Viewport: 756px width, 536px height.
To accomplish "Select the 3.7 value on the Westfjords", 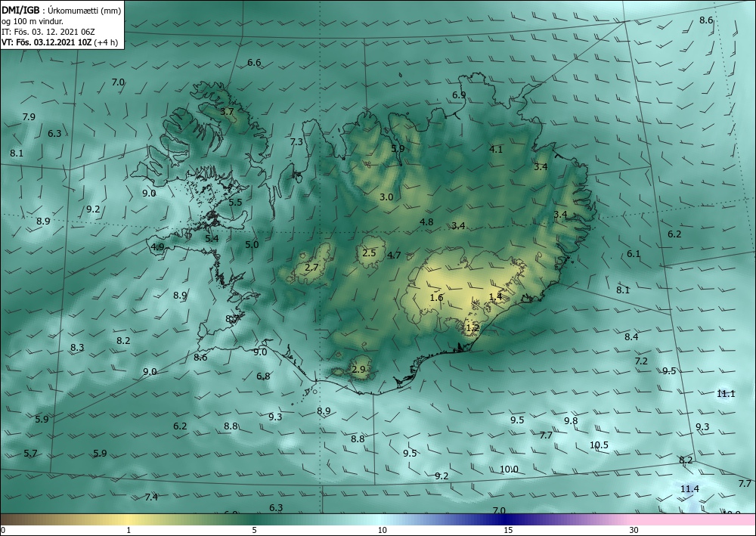I will [227, 112].
